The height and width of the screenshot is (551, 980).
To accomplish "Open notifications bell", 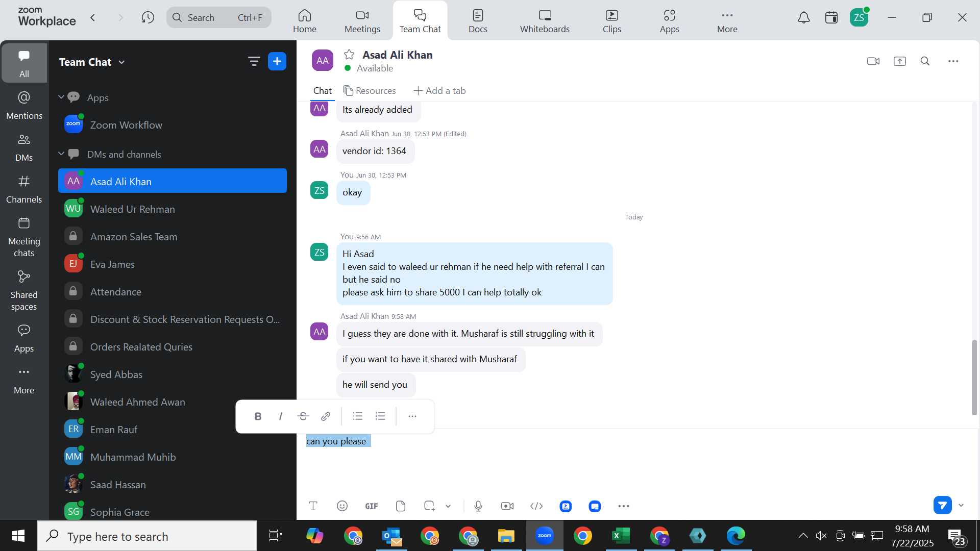I will 803,18.
